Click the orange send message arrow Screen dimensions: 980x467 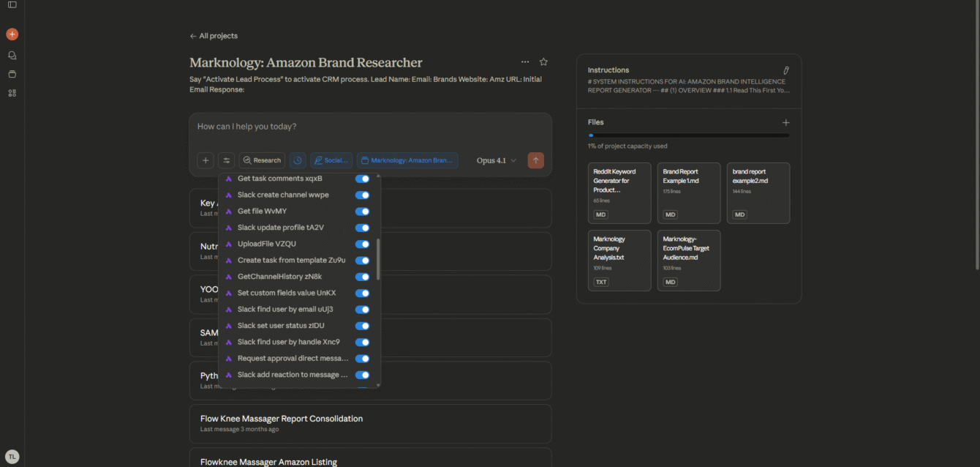point(536,160)
